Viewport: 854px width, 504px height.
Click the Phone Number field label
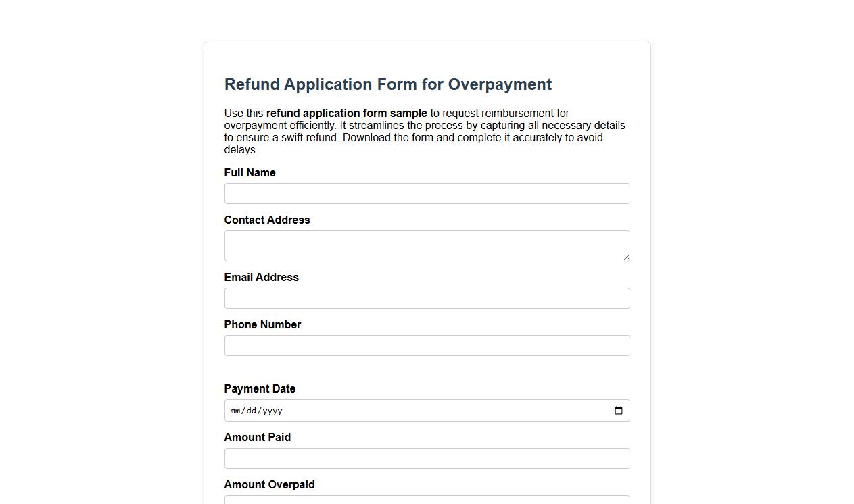pos(262,324)
